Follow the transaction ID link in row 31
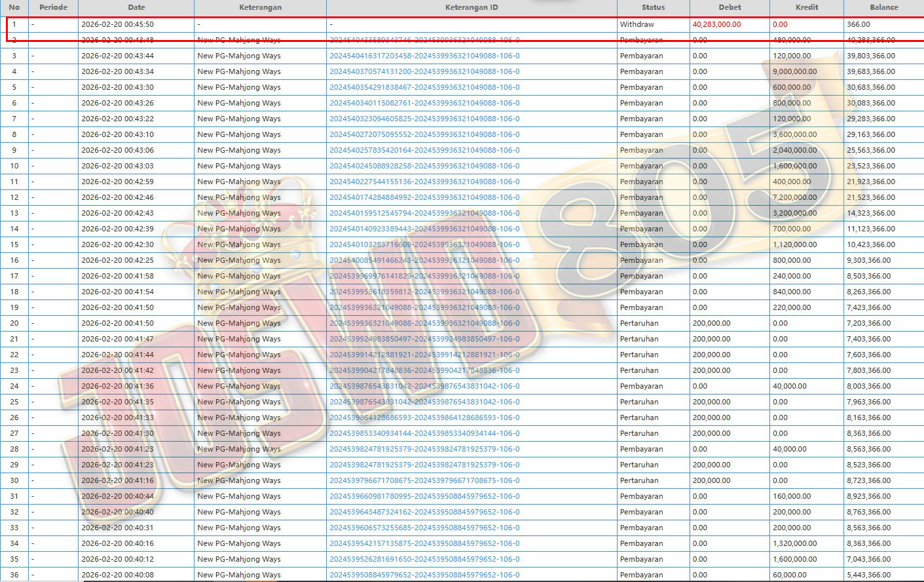 click(424, 496)
